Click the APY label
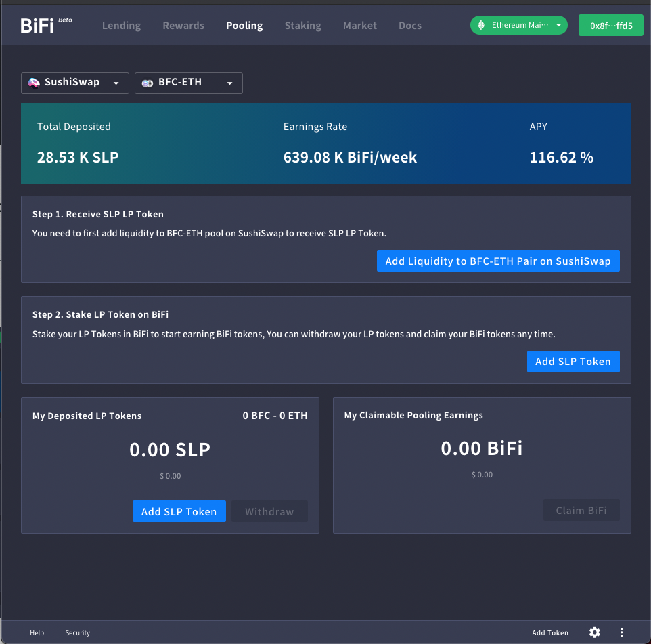 coord(538,127)
